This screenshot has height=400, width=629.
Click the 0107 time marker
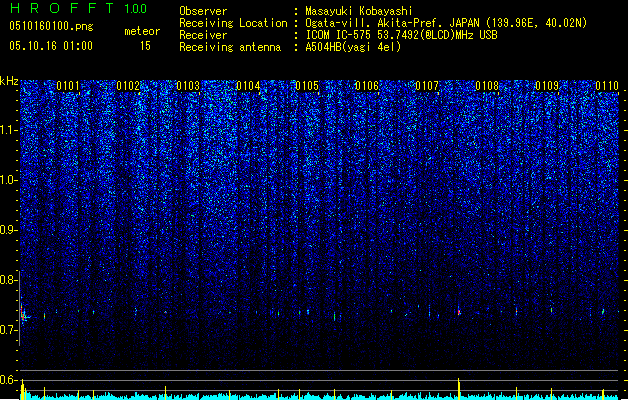[427, 86]
